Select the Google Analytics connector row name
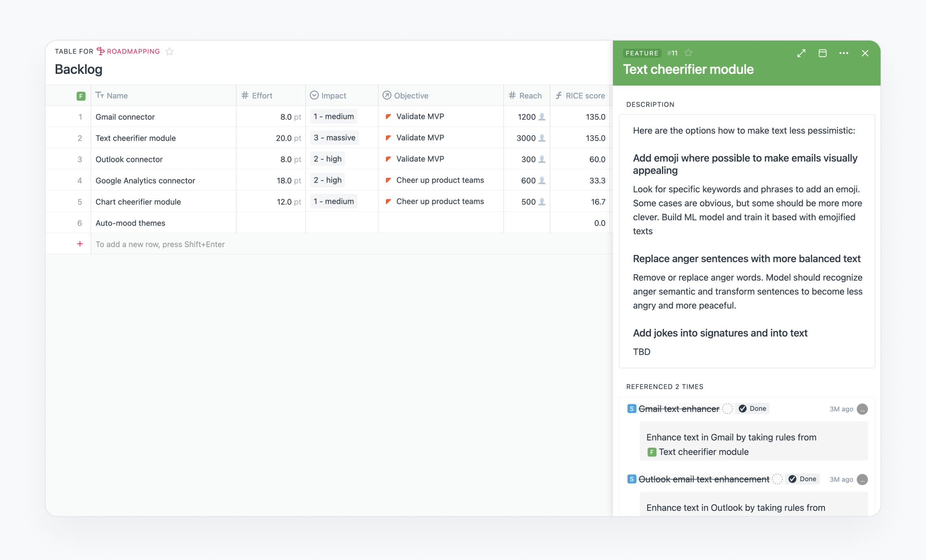Screen dimensions: 926x560 145,181
